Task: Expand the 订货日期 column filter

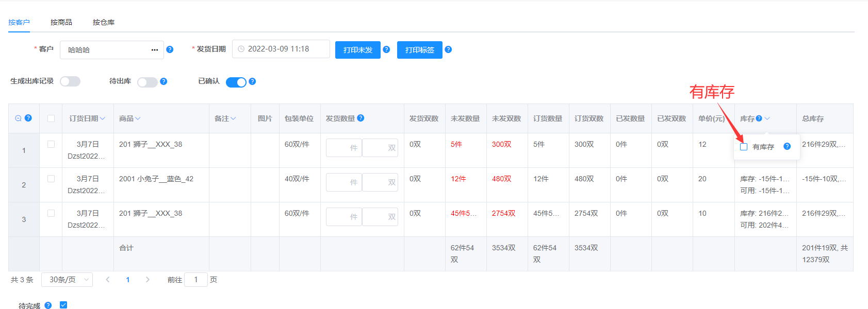Action: click(103, 118)
